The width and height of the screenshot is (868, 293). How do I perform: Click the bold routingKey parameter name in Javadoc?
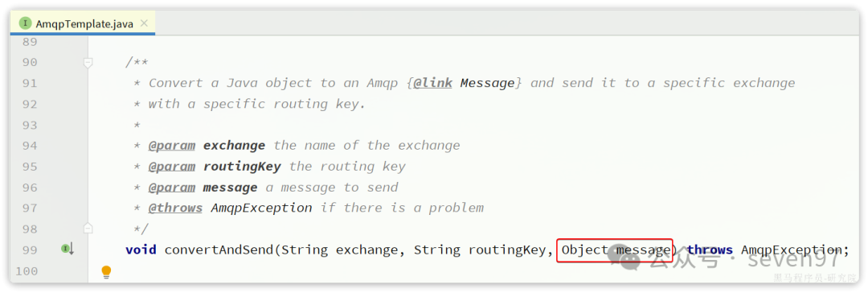tap(242, 167)
